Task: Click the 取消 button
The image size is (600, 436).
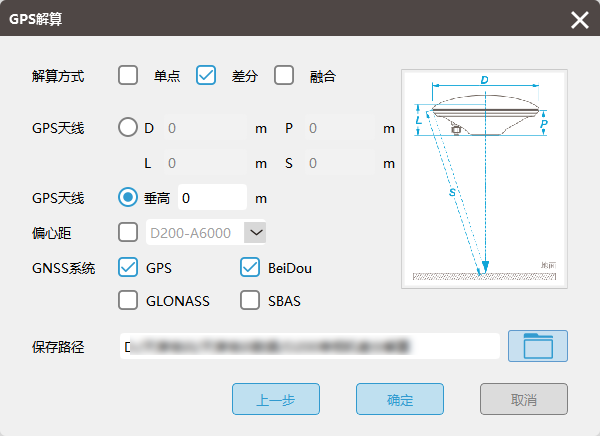Action: click(524, 399)
